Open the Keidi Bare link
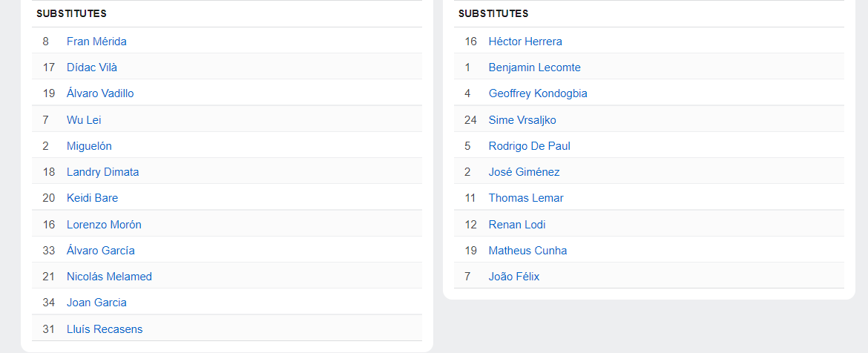 point(92,198)
